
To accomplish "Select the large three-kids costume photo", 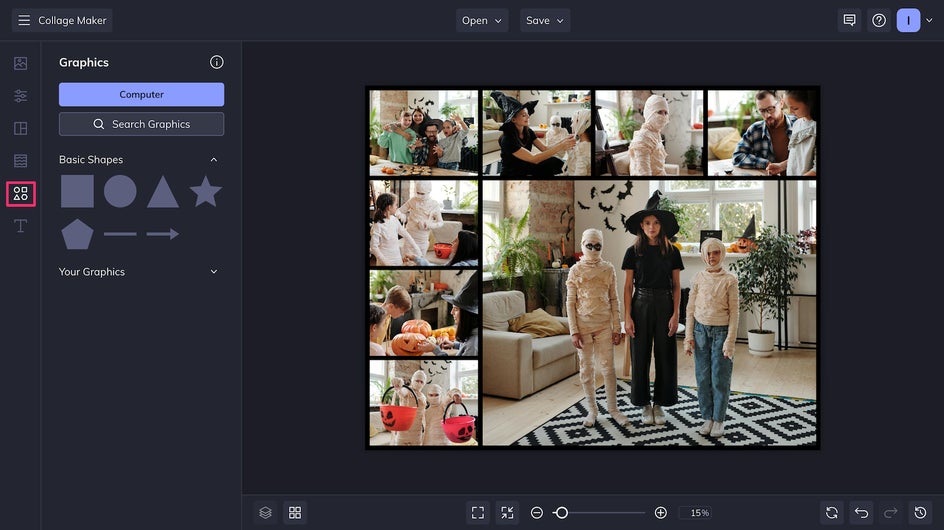I will tap(649, 313).
